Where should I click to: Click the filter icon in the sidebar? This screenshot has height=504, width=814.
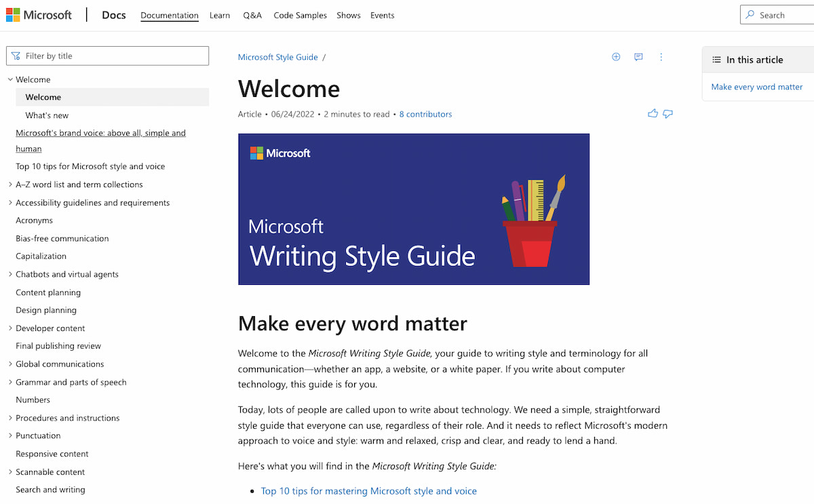point(14,55)
